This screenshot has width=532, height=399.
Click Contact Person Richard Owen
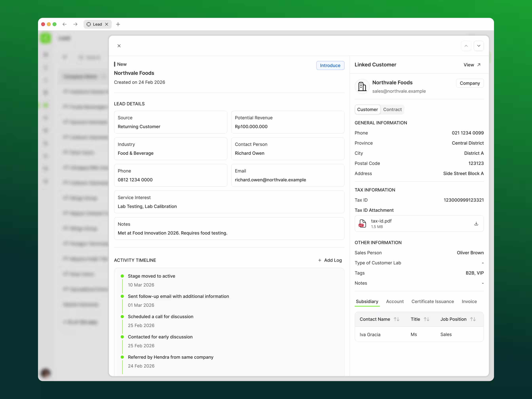tap(288, 149)
